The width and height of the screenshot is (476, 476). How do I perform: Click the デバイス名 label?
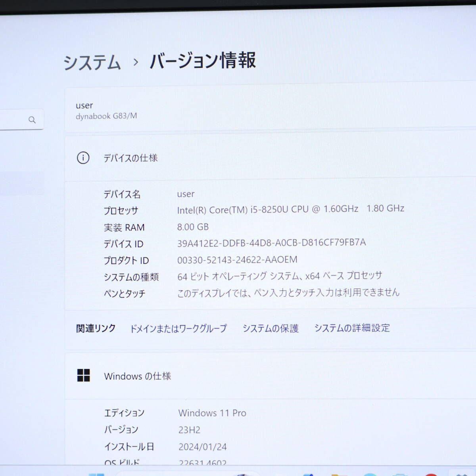(122, 194)
